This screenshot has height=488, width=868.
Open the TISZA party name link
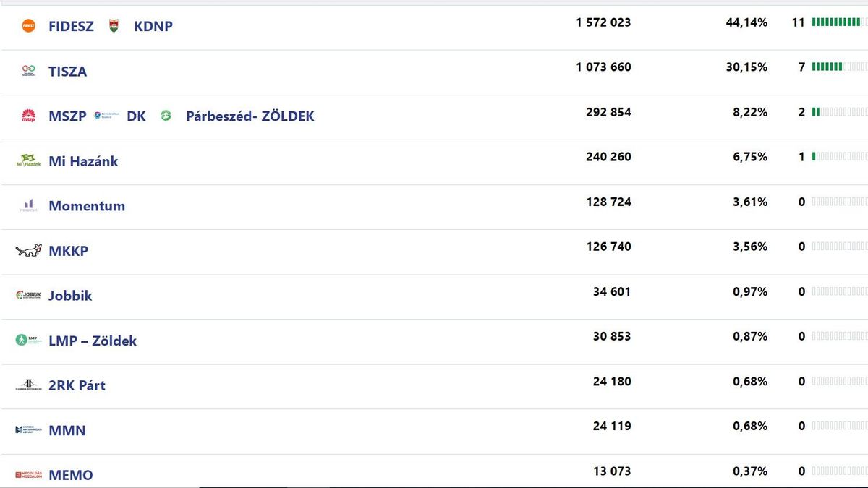pyautogui.click(x=67, y=72)
